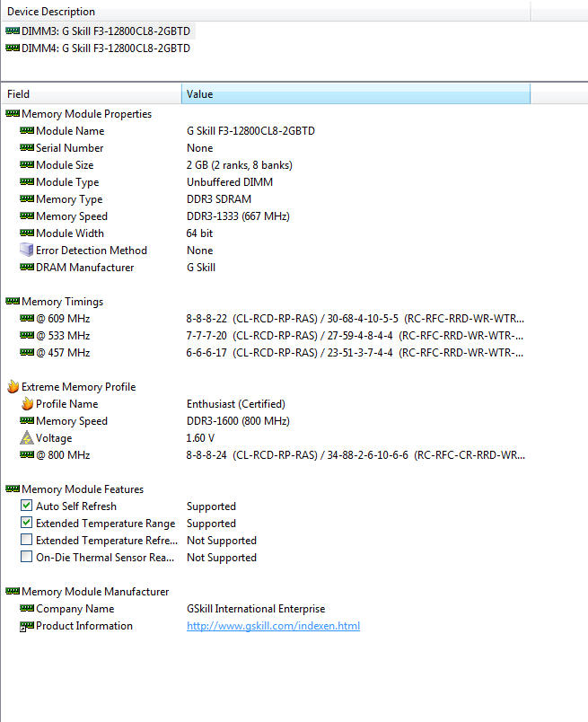This screenshot has width=588, height=722.
Task: Click the Module Type row icon
Action: click(x=27, y=182)
